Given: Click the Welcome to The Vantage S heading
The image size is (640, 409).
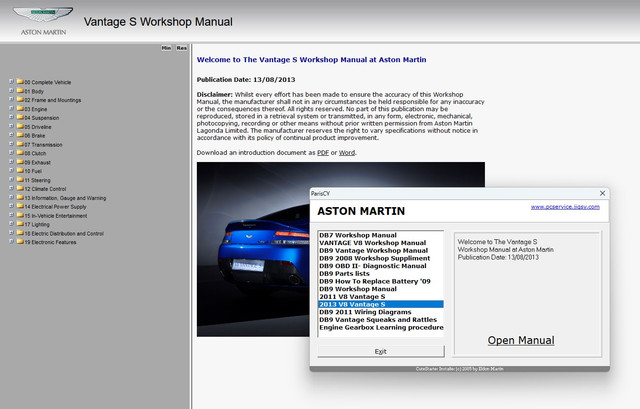Looking at the screenshot, I should [x=311, y=60].
